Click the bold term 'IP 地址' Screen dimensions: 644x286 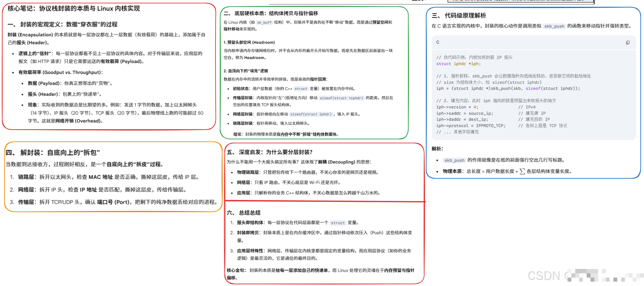(88, 190)
